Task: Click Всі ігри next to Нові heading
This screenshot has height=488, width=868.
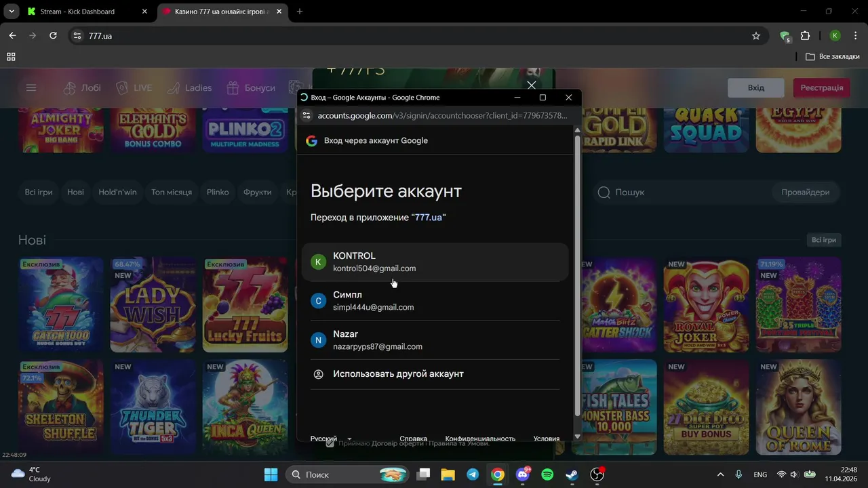Action: pos(824,240)
